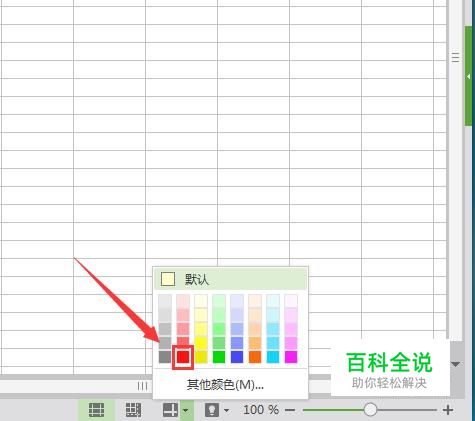Pick the bright cyan bottom swatch
475x421 pixels.
(273, 357)
